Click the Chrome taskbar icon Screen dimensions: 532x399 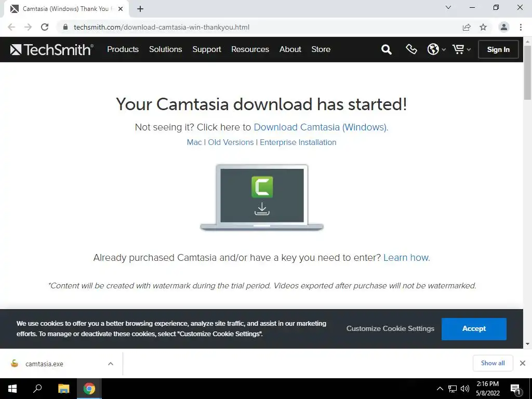(x=89, y=389)
